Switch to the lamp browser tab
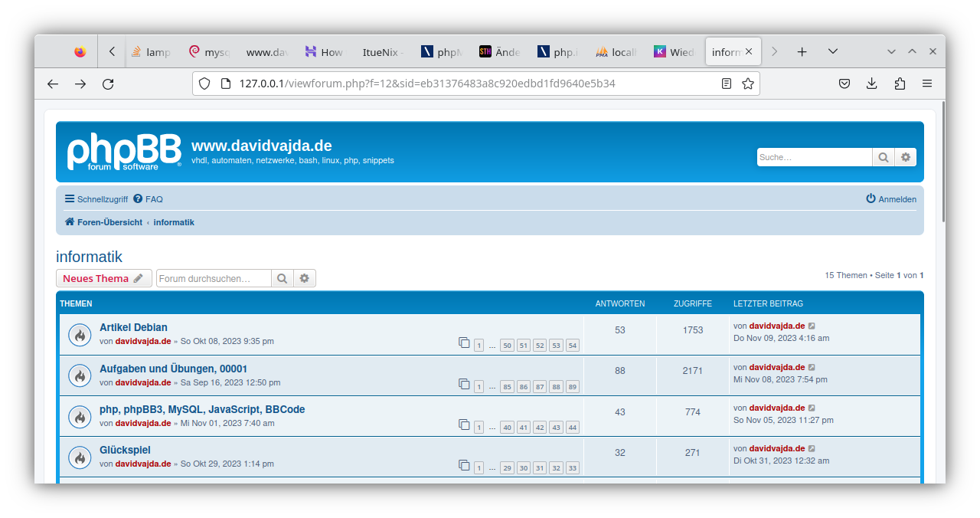This screenshot has height=518, width=980. (x=151, y=52)
